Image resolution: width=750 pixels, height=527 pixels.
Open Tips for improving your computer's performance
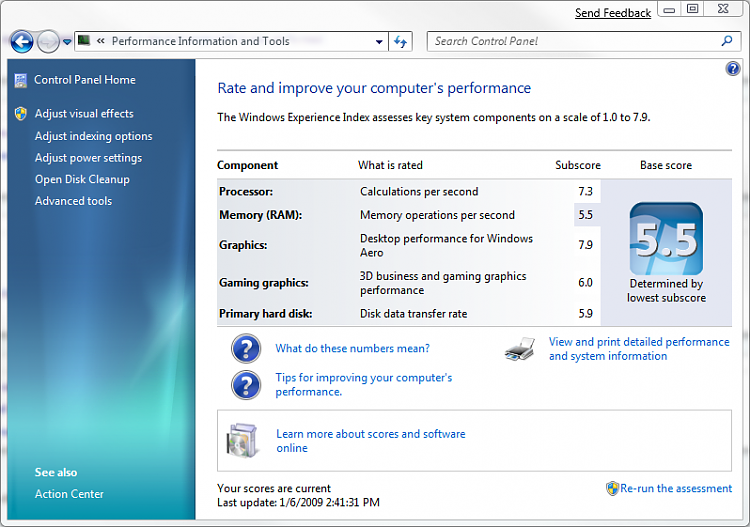pos(364,384)
